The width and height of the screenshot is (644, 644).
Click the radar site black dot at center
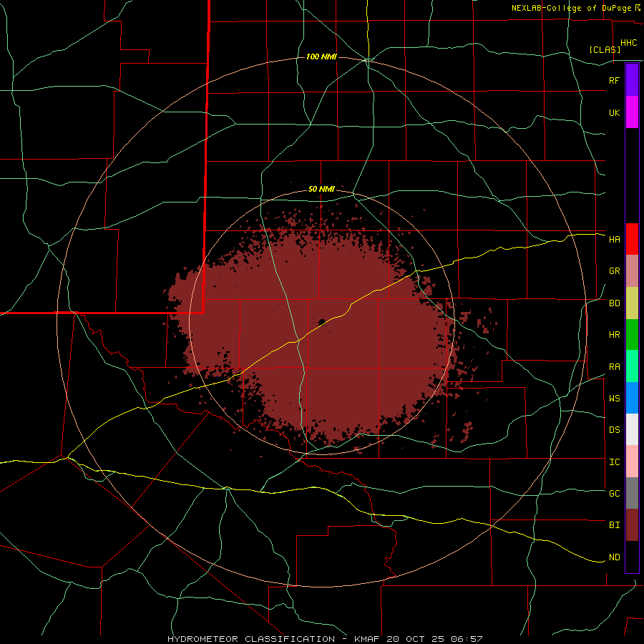tap(322, 321)
